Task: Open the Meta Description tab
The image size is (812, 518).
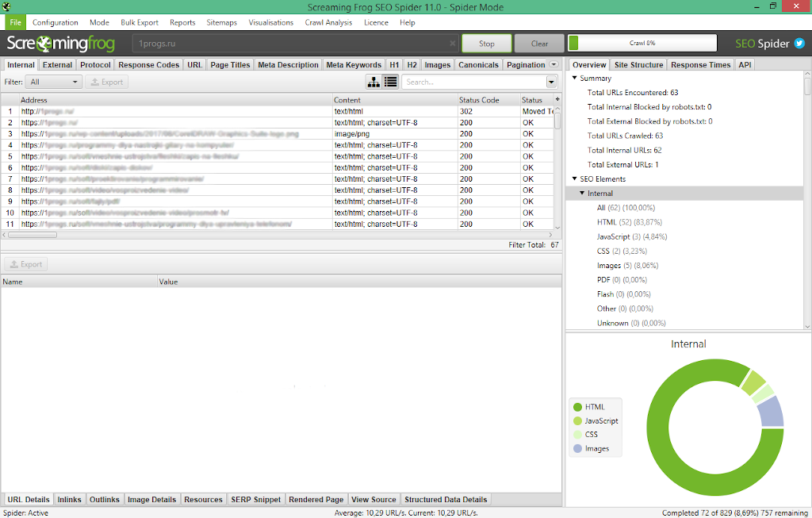Action: coord(288,65)
